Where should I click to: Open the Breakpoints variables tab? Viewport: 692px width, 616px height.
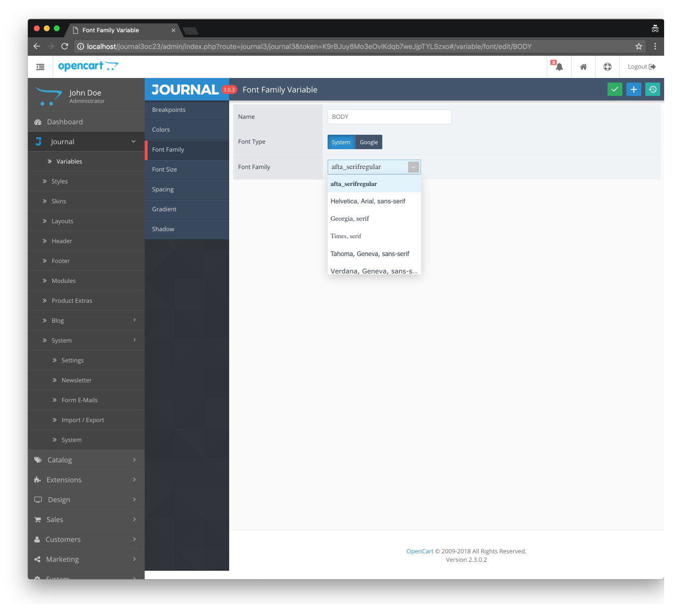(x=187, y=110)
